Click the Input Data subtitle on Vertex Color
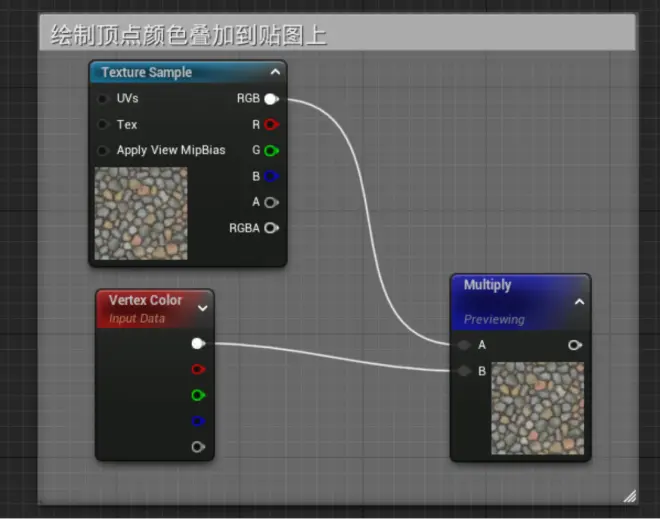Image resolution: width=660 pixels, height=519 pixels. click(x=137, y=319)
